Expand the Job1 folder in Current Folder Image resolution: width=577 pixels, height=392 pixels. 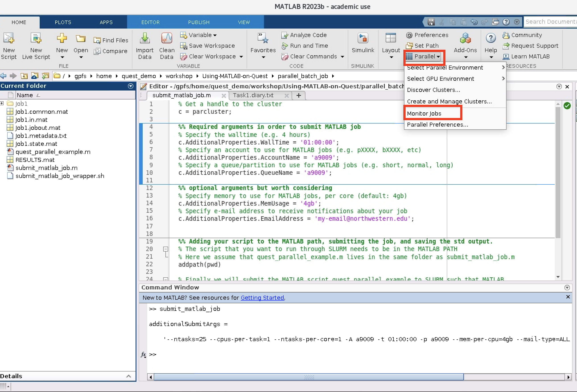click(2, 103)
